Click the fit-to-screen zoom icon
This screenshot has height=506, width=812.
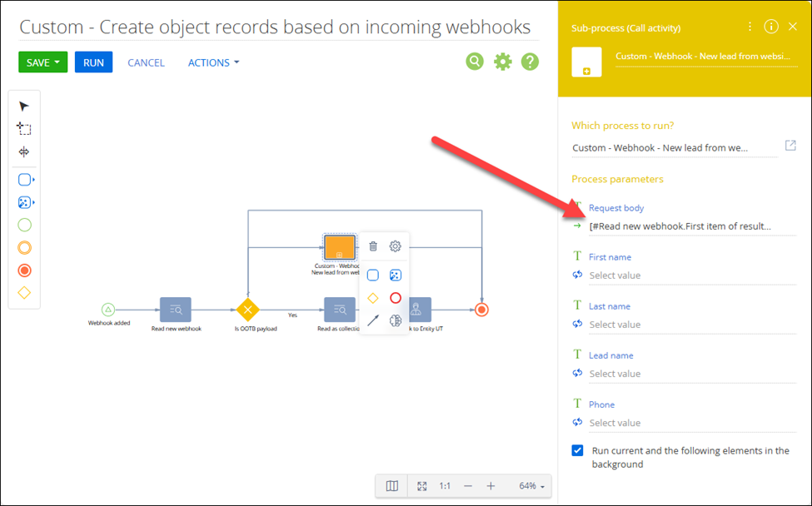[422, 486]
